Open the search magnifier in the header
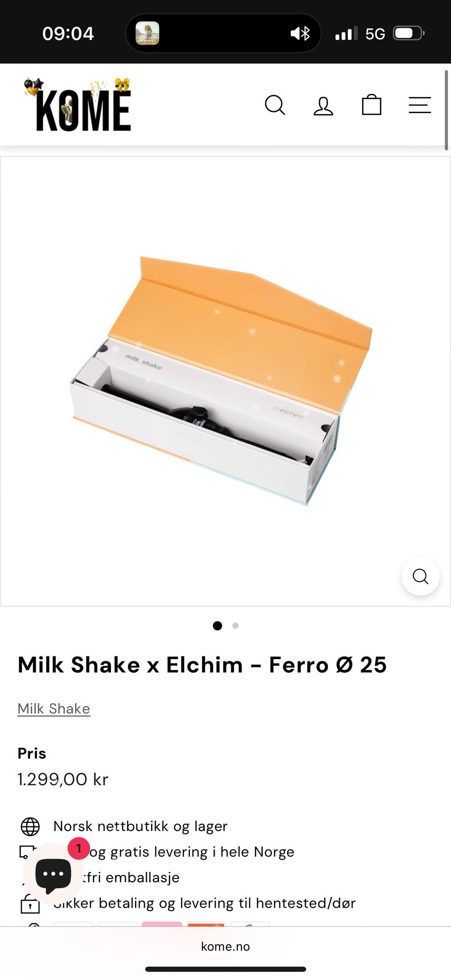Image resolution: width=451 pixels, height=980 pixels. tap(275, 105)
